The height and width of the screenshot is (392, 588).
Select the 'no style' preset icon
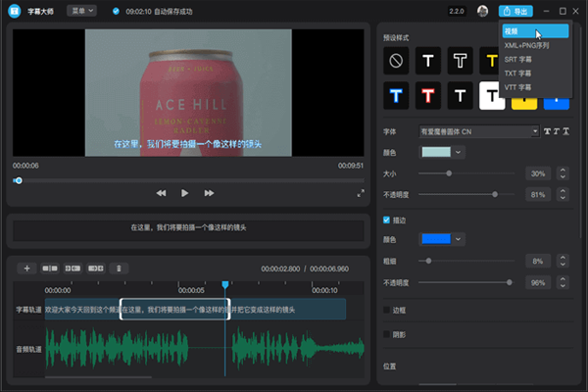tap(396, 61)
